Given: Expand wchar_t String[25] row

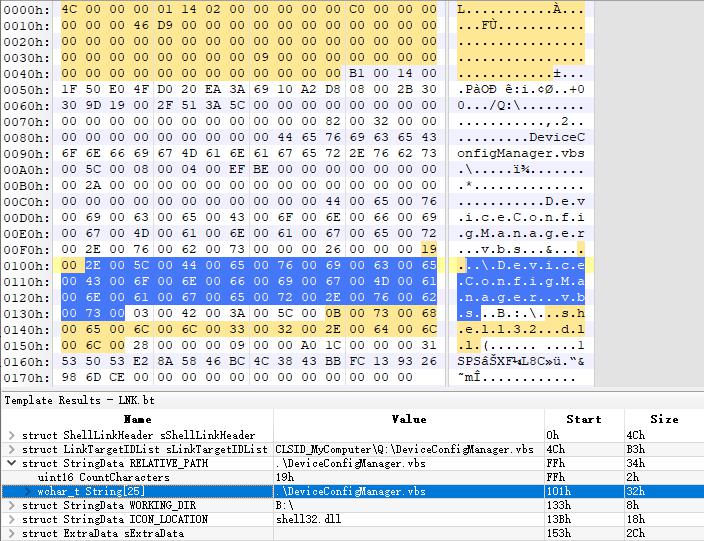Looking at the screenshot, I should coord(28,492).
